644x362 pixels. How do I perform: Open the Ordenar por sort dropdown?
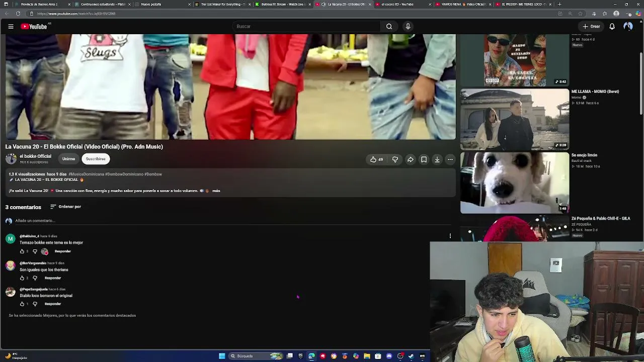tap(65, 207)
